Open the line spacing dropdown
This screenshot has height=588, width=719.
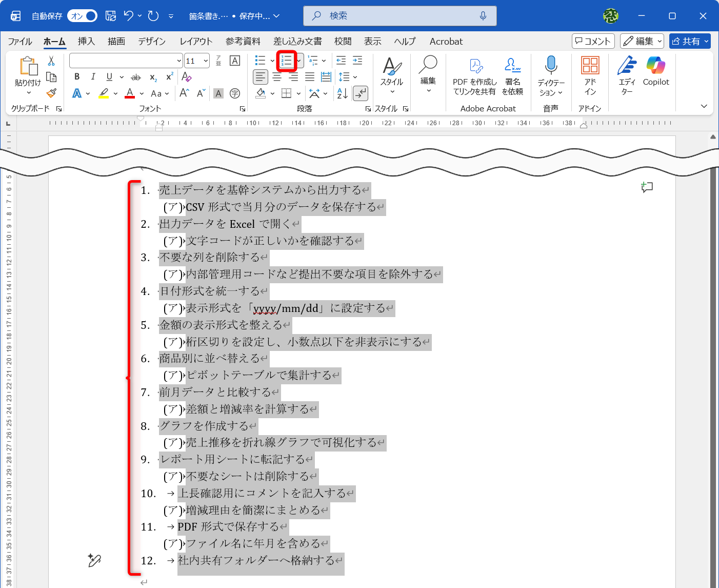pos(348,77)
